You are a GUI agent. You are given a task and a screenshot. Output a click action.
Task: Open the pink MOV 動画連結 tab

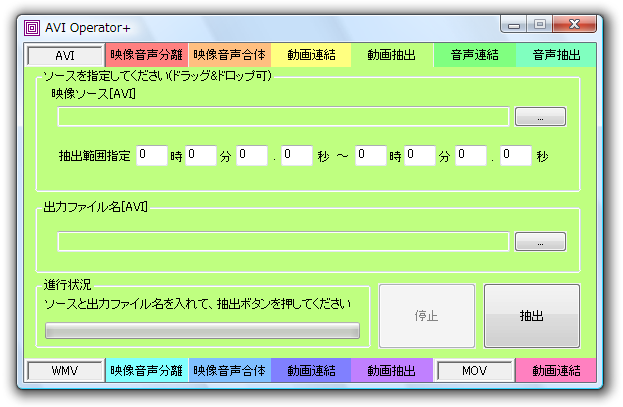(x=556, y=370)
